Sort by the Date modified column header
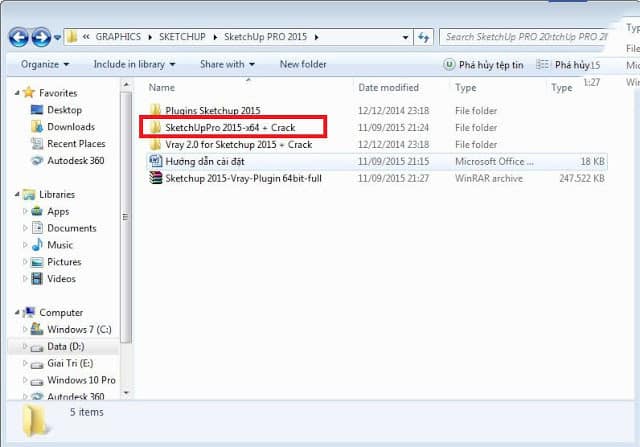The image size is (640, 447). [x=388, y=87]
